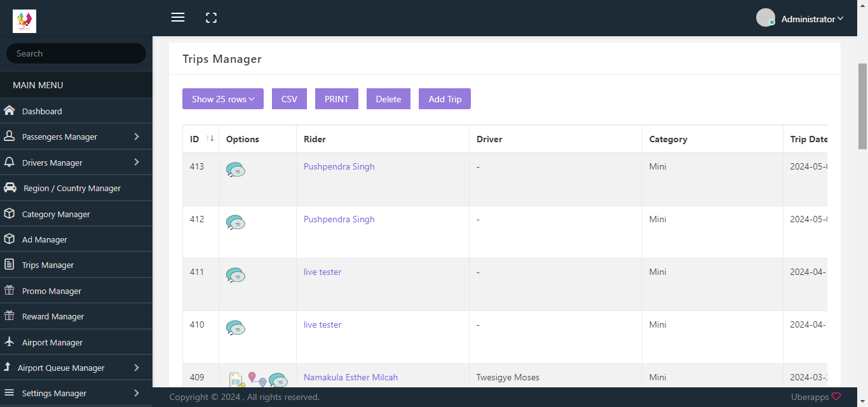Image resolution: width=868 pixels, height=407 pixels.
Task: Go to Dashboard in main menu
Action: pos(76,111)
